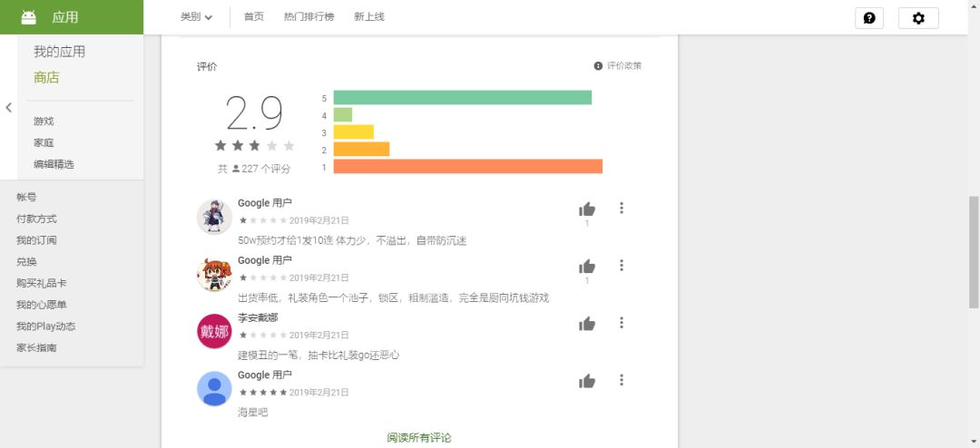Like the 50w预约 review with thumbs up
Image resolution: width=980 pixels, height=448 pixels.
coord(587,209)
